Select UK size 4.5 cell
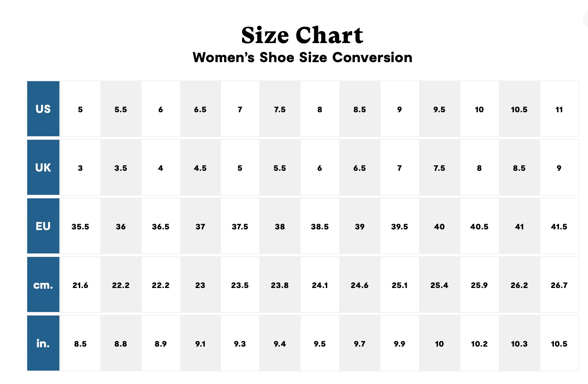 (200, 167)
